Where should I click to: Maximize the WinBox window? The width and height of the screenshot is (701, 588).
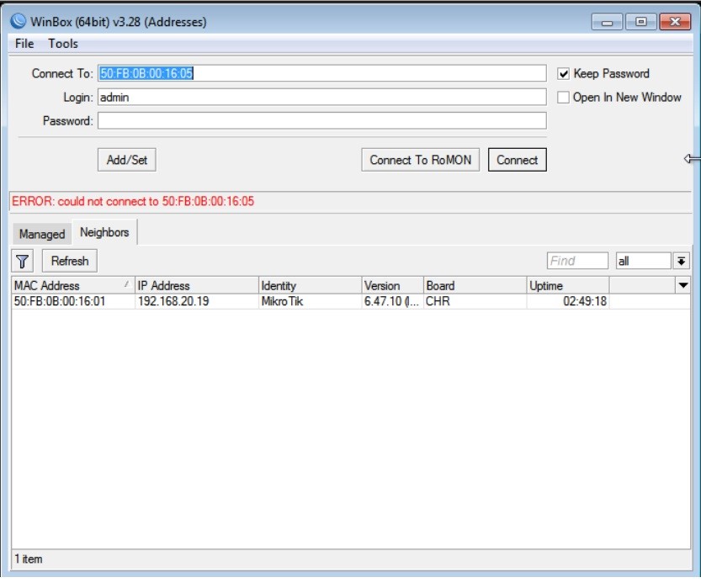pos(640,22)
